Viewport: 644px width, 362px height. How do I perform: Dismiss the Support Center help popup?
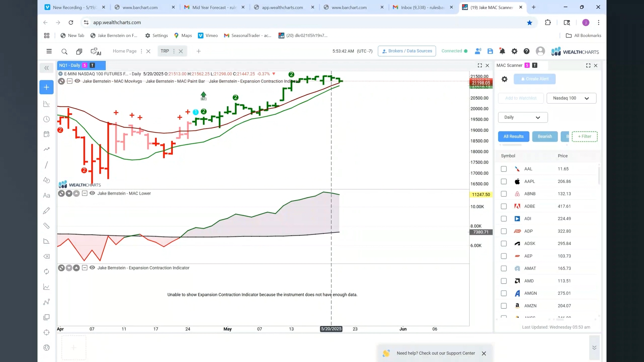[484, 353]
